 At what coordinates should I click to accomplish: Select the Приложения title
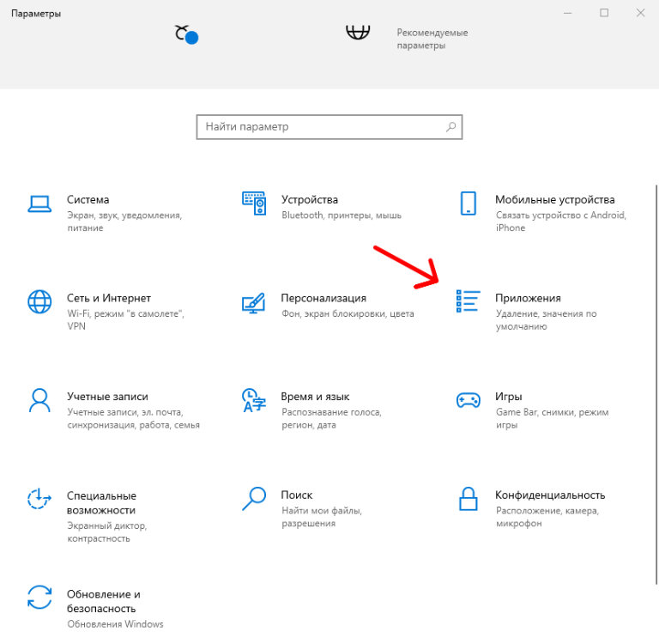(528, 298)
